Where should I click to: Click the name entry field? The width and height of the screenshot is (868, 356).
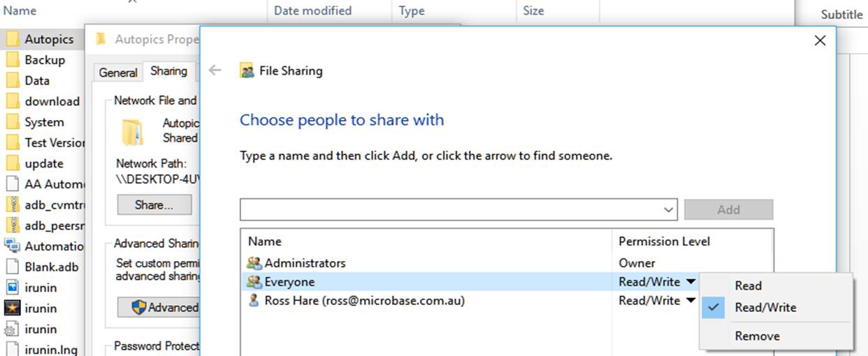coord(451,209)
